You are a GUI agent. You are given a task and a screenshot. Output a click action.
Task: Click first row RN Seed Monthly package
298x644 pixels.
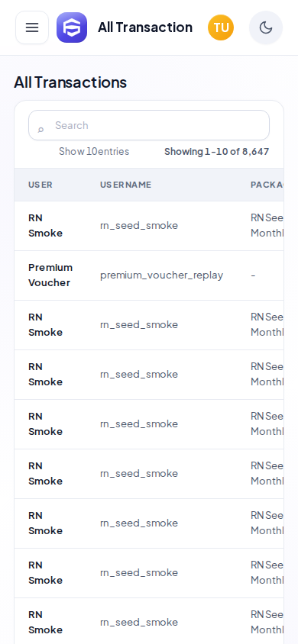point(267,226)
